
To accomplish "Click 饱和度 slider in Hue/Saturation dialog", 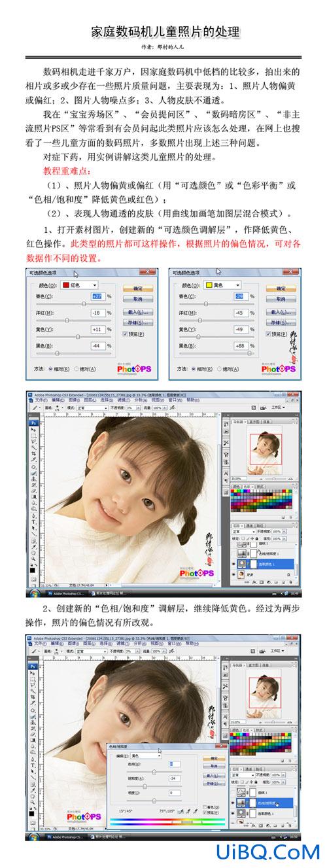I will tap(145, 786).
